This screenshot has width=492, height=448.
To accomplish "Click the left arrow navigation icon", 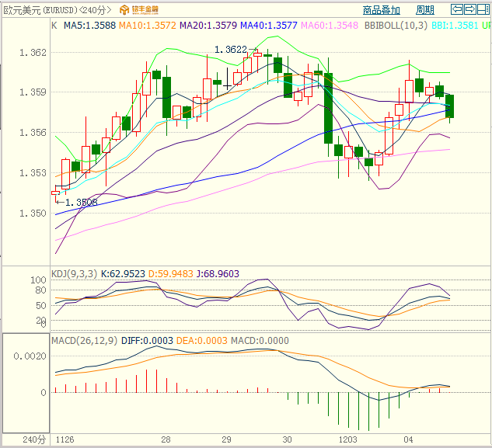I will (x=458, y=9).
